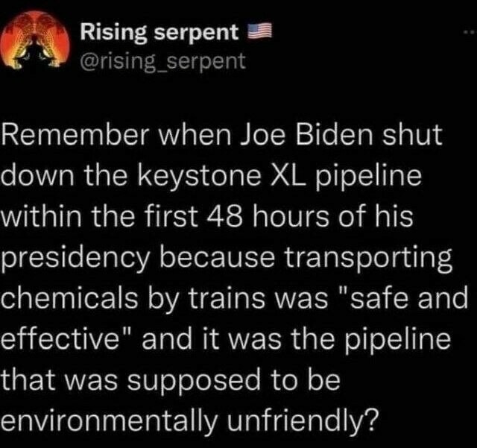Open the more options dots on the tweet

(466, 34)
